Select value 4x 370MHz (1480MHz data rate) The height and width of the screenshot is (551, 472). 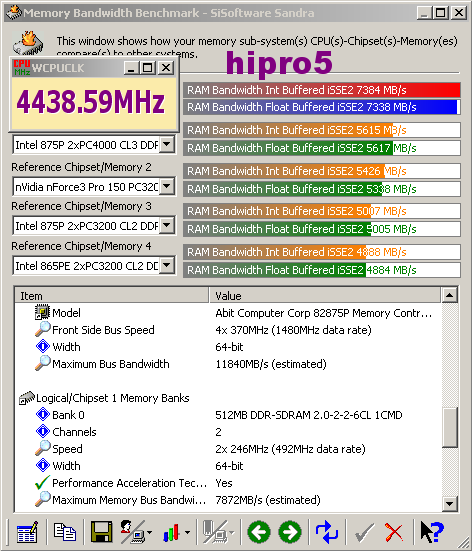tap(293, 330)
